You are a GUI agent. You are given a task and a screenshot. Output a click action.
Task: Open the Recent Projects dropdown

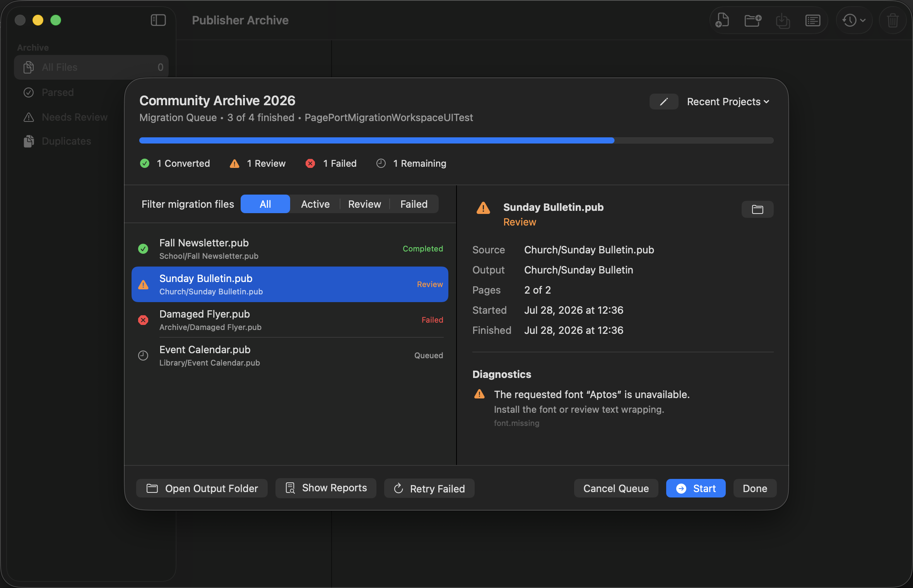(728, 102)
